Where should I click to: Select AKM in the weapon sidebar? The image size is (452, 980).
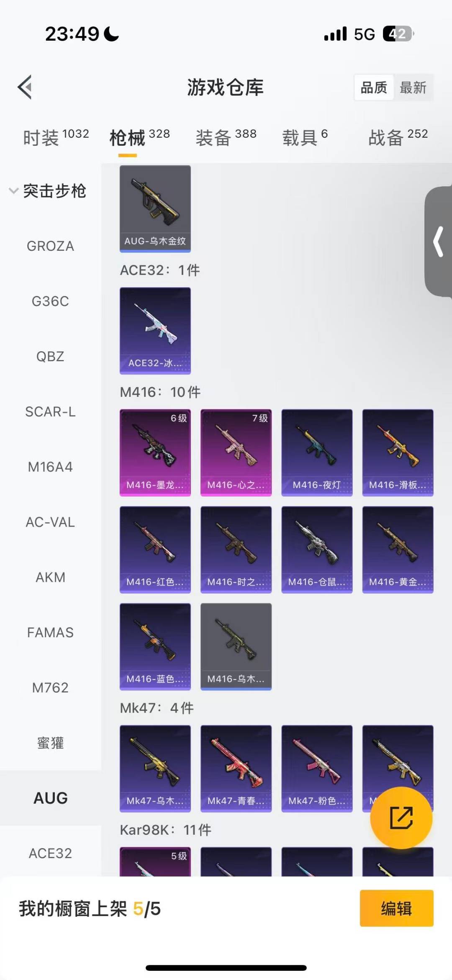pos(50,577)
